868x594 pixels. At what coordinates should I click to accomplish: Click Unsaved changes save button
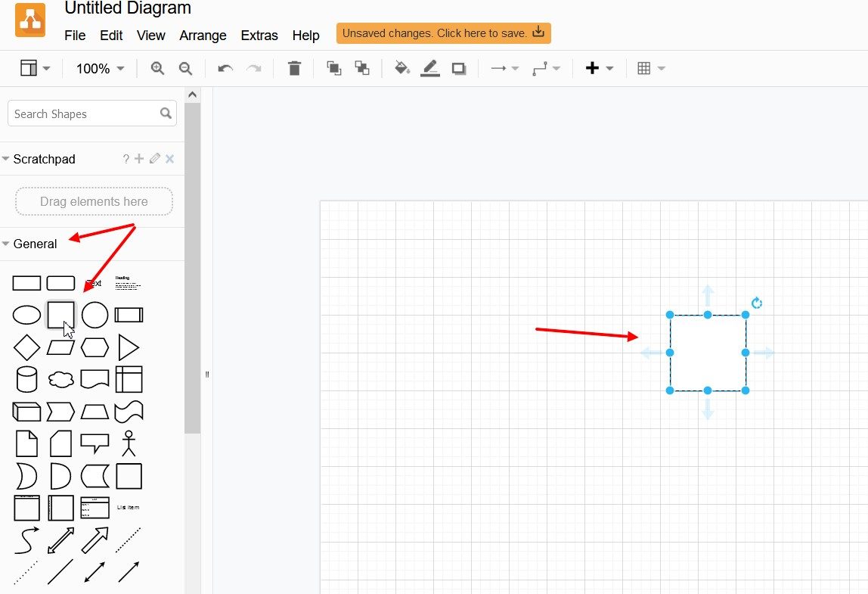(443, 33)
